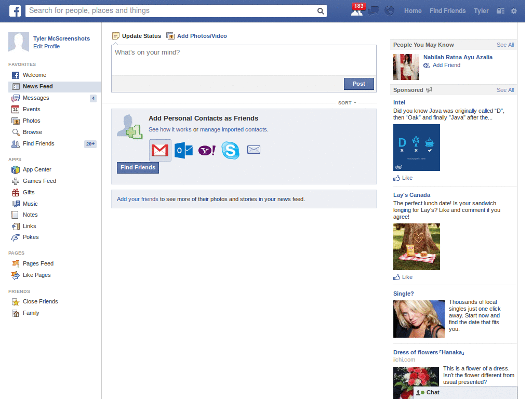Click the blue Find Friends button
This screenshot has height=399, width=532.
(138, 168)
